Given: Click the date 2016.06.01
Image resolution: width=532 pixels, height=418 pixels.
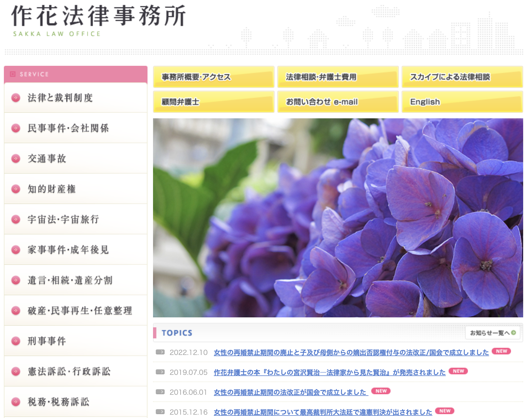Looking at the screenshot, I should coord(188,392).
